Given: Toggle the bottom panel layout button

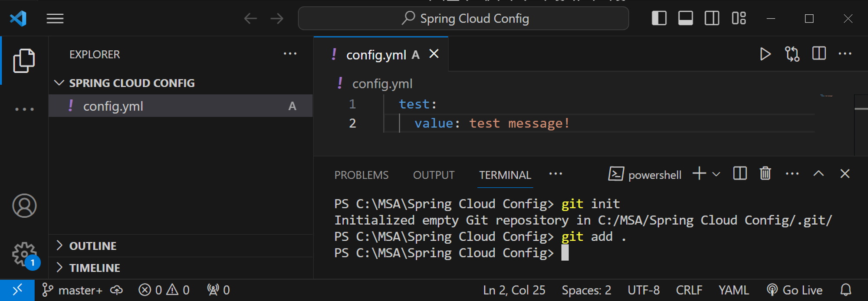Looking at the screenshot, I should [x=685, y=19].
